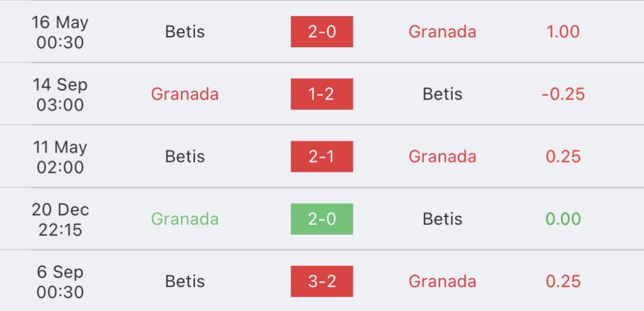Select Granada in the 16 May match
Screen dimensions: 644x311
(x=442, y=31)
